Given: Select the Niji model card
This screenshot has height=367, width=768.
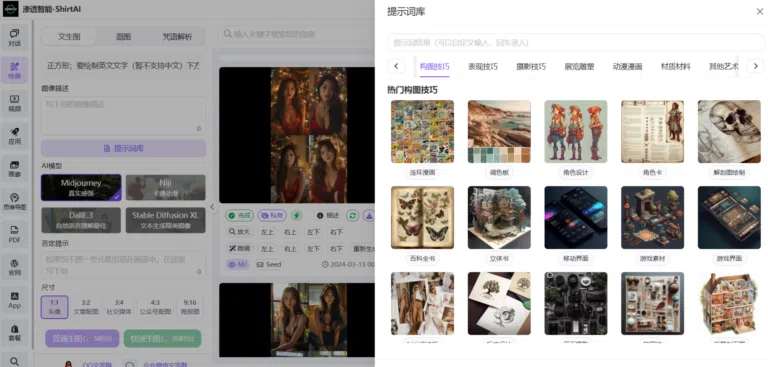Looking at the screenshot, I should click(x=166, y=188).
